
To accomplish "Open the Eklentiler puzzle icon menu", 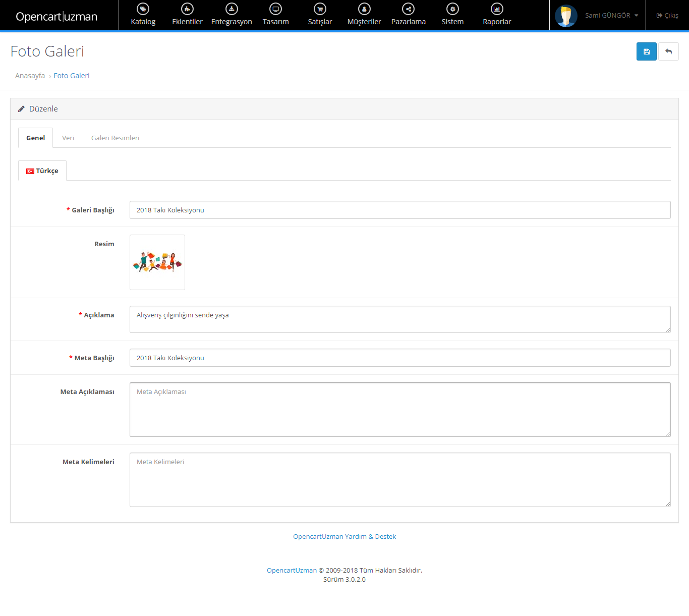I will point(187,9).
